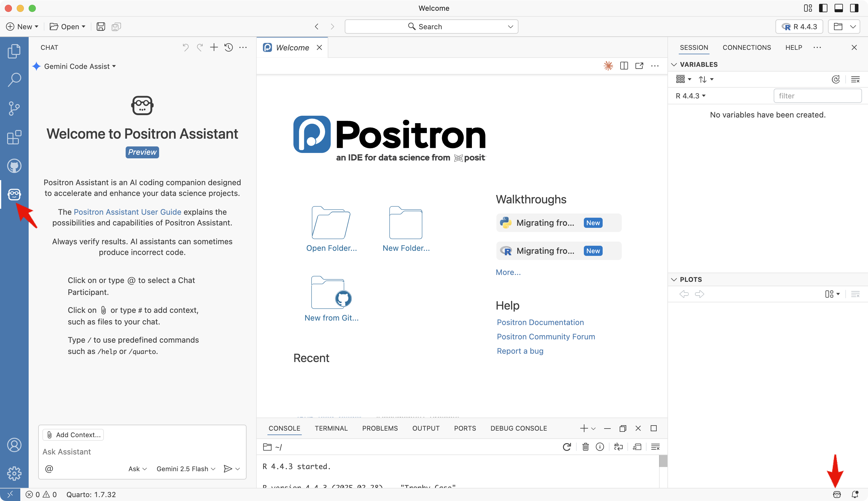Click the console vertical scrollbar
The image size is (868, 501).
663,461
